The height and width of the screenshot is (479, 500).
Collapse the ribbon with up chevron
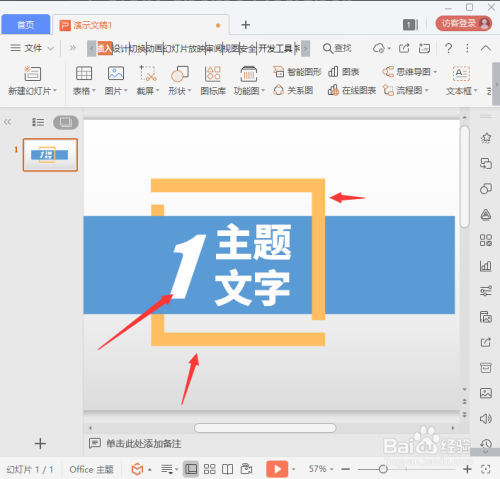[x=486, y=48]
